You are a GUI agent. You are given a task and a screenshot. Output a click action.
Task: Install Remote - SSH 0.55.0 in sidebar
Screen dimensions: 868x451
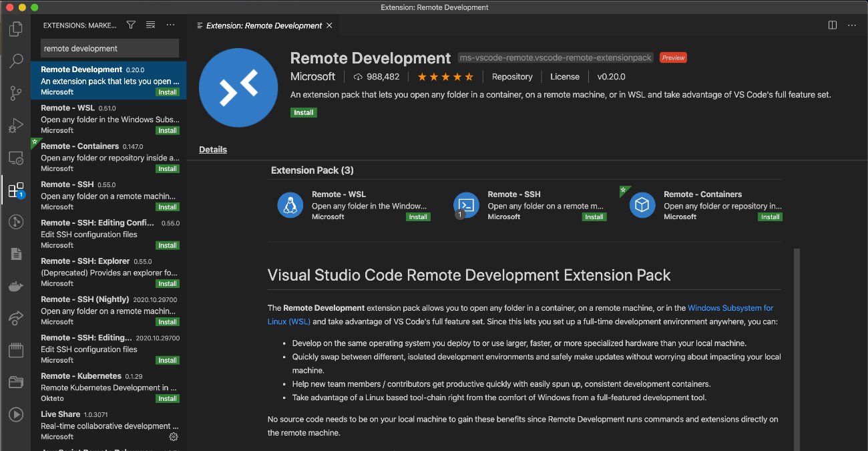[x=168, y=207]
